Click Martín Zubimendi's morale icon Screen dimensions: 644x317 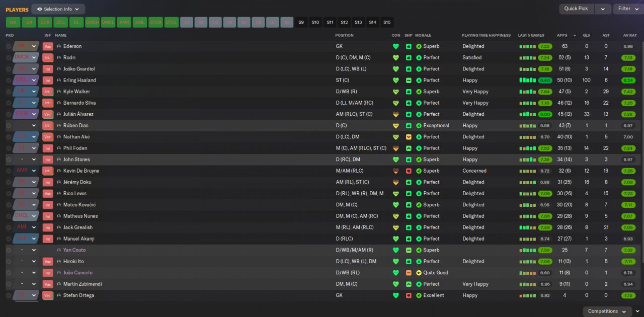[419, 284]
